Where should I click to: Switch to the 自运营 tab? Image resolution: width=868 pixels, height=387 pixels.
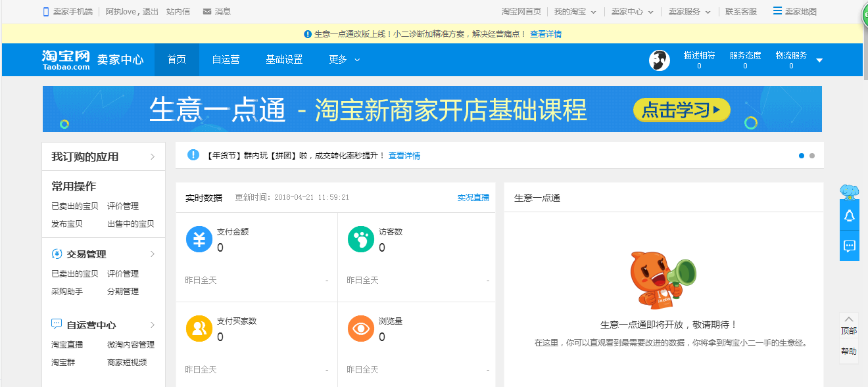(x=226, y=60)
